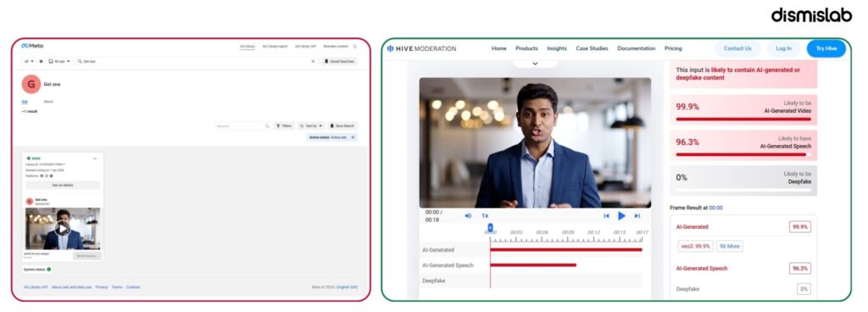Click See ad details on the ad card
Image resolution: width=868 pixels, height=312 pixels.
click(x=63, y=185)
